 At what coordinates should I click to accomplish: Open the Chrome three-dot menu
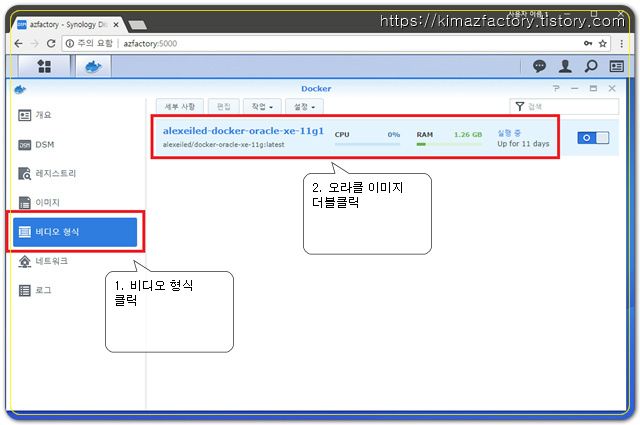621,43
